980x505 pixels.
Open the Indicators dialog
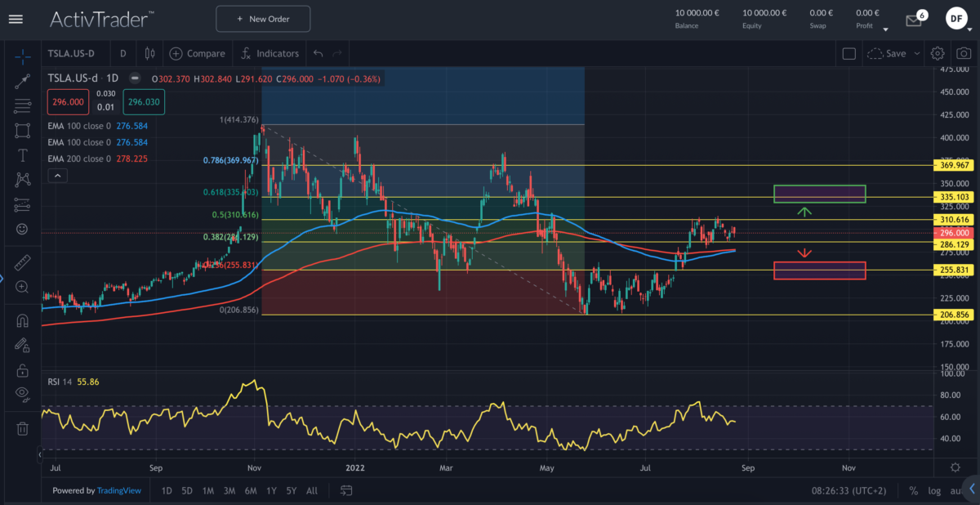point(269,53)
